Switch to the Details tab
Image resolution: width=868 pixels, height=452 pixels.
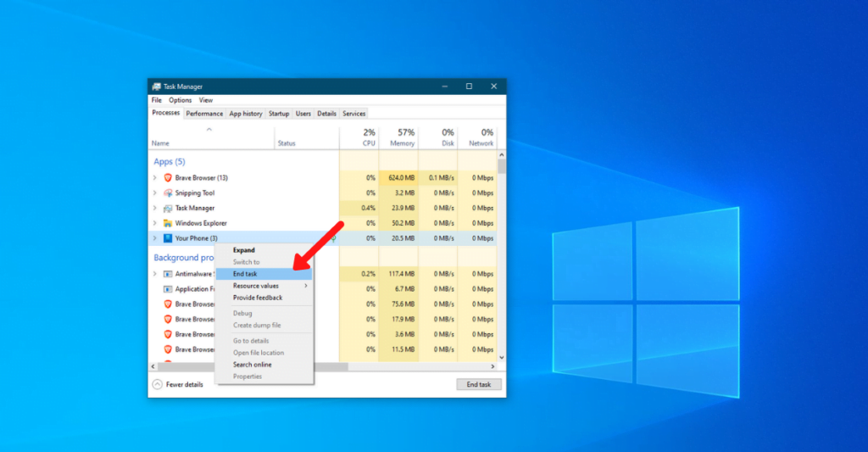click(326, 114)
